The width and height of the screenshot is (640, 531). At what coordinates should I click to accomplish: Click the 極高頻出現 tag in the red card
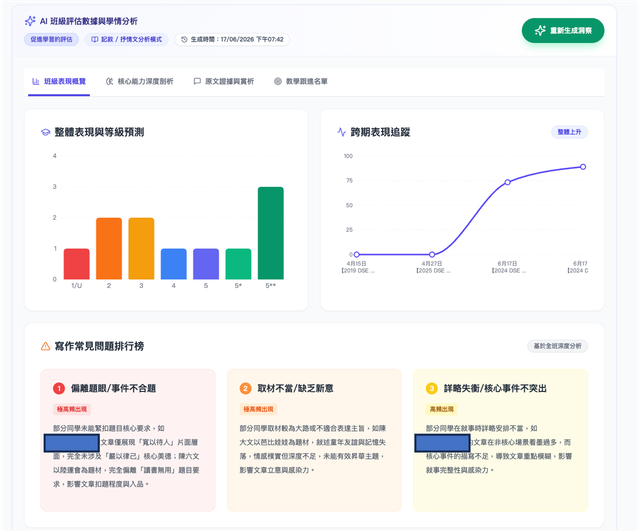coord(72,409)
